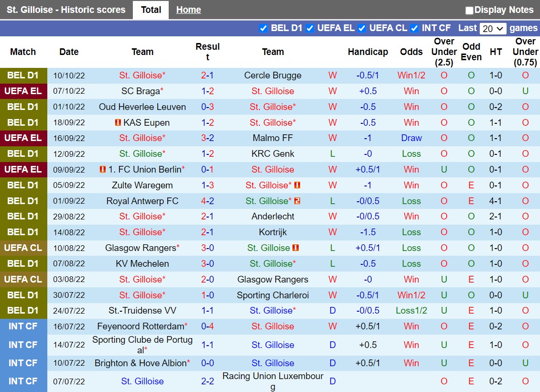Click St. Gilloise in 07/07/22 row

[x=142, y=381]
